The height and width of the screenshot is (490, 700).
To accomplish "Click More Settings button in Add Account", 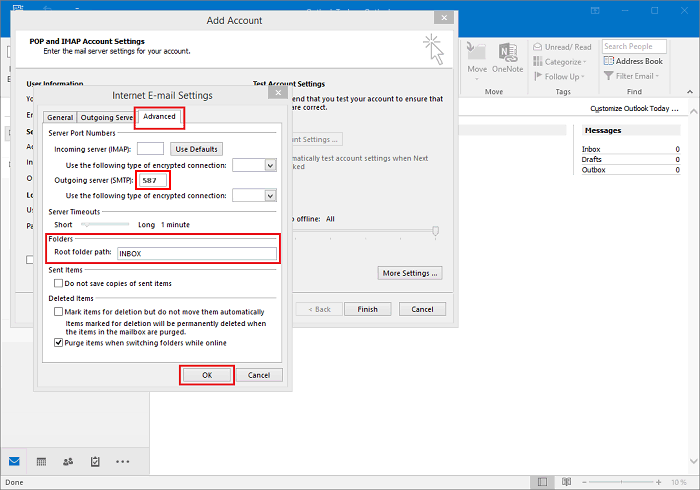I will tap(410, 273).
